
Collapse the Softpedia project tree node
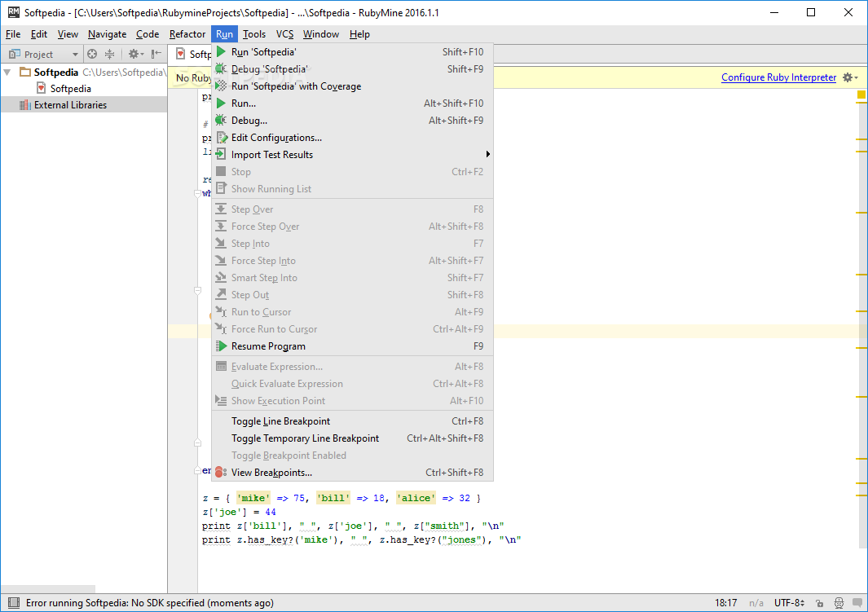coord(7,72)
